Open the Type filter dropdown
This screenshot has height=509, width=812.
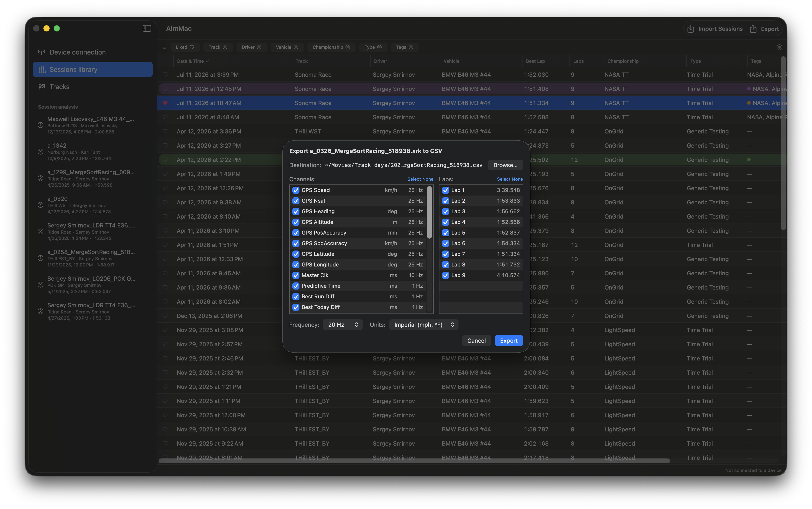[373, 47]
